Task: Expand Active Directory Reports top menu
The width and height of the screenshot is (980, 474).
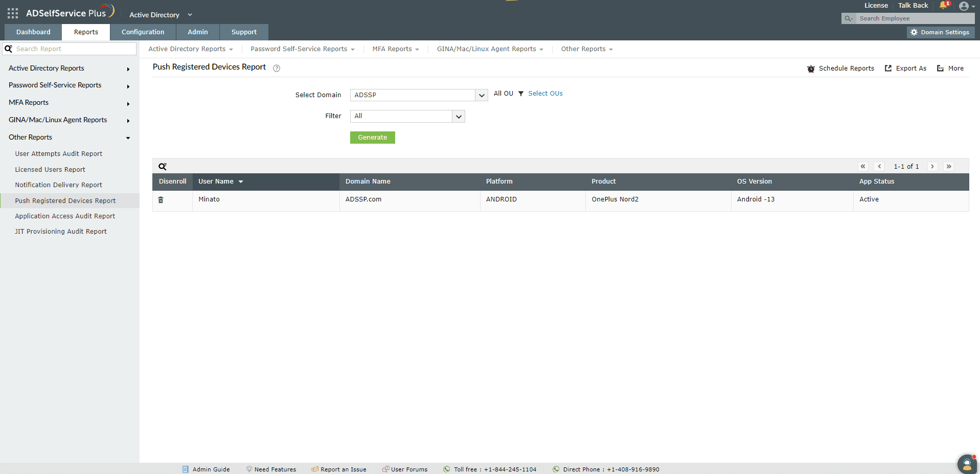Action: [x=191, y=49]
